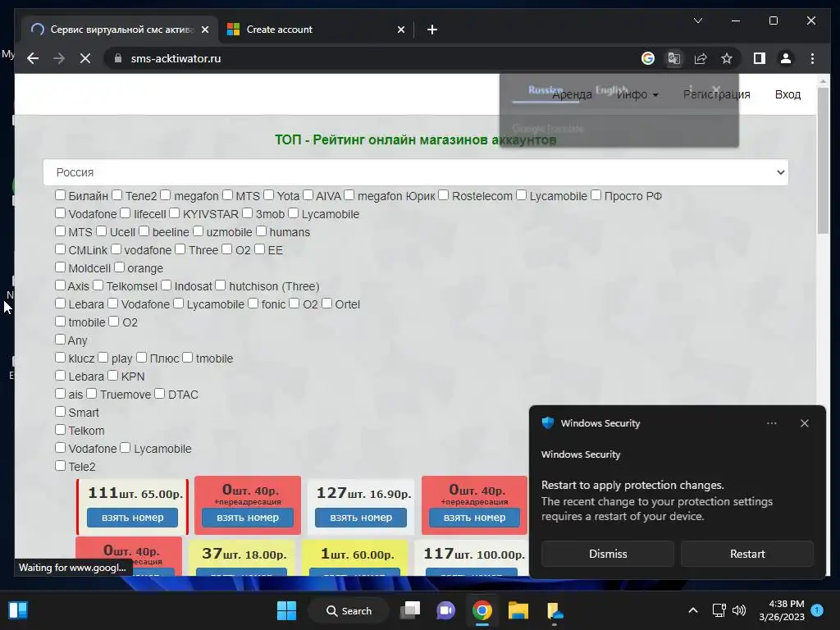Check the Теле2 operator checkbox
Image resolution: width=840 pixels, height=630 pixels.
(116, 195)
